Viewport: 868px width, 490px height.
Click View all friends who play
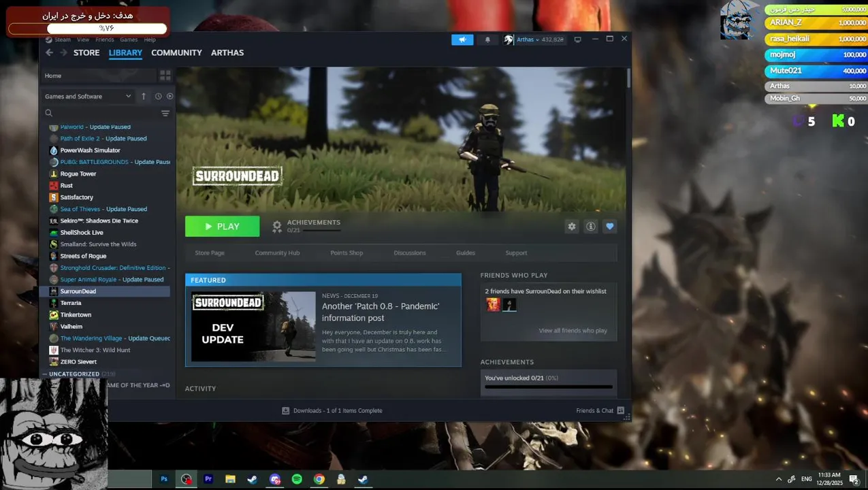click(573, 331)
